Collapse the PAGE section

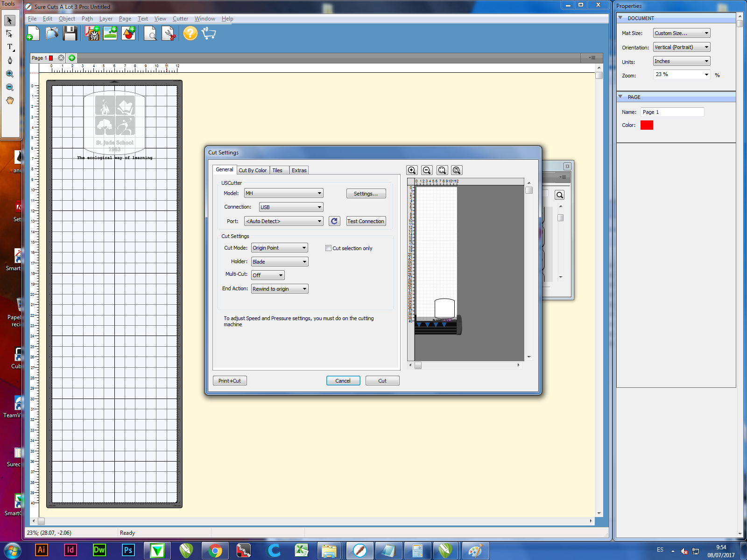pos(620,97)
